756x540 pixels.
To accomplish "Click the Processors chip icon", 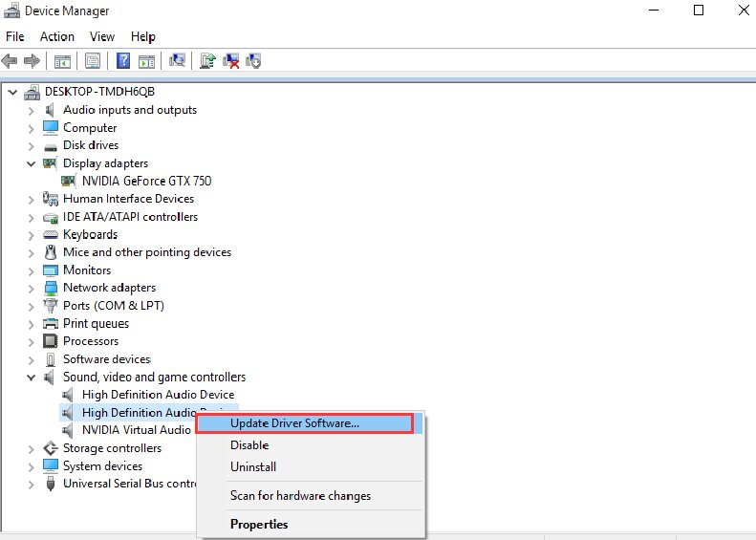I will pos(51,341).
